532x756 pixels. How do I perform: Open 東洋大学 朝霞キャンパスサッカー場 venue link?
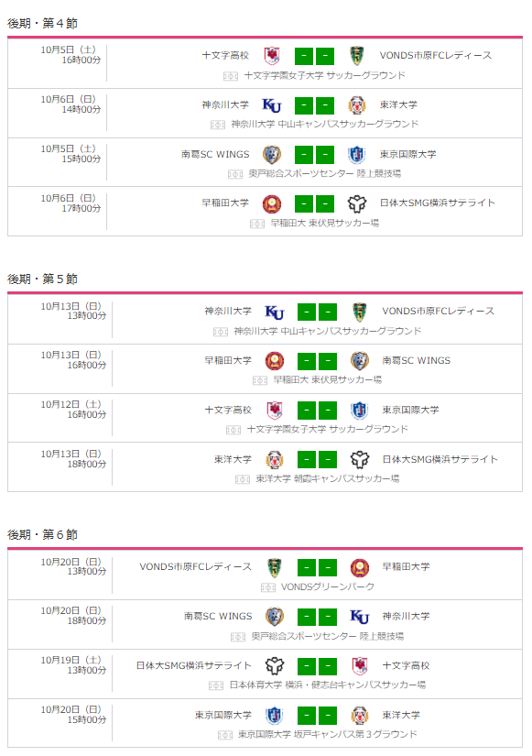pyautogui.click(x=327, y=478)
